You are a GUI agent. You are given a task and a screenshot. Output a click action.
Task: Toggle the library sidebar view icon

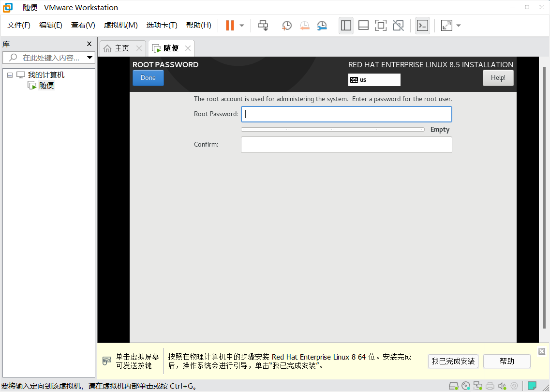[346, 25]
